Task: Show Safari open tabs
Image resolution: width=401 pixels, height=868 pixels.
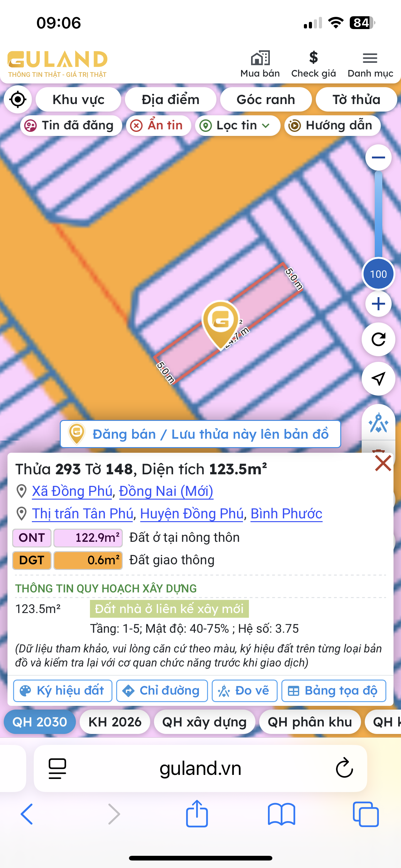Action: tap(366, 814)
